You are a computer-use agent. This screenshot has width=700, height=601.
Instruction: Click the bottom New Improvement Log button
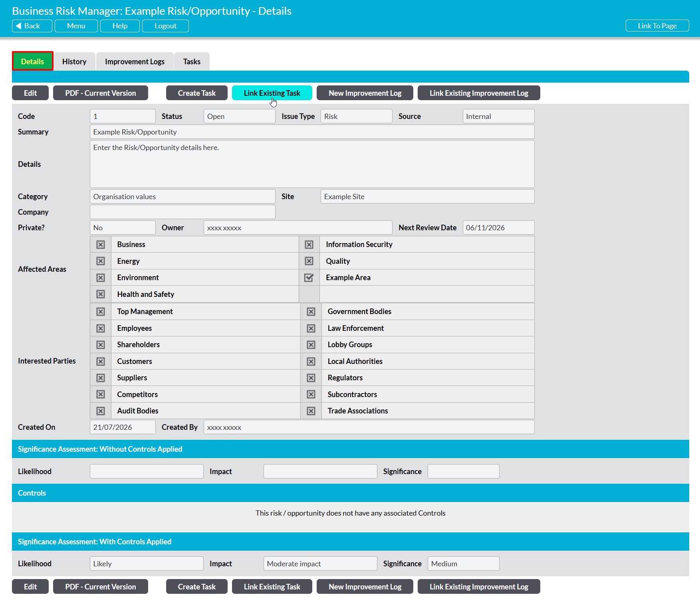click(x=365, y=587)
